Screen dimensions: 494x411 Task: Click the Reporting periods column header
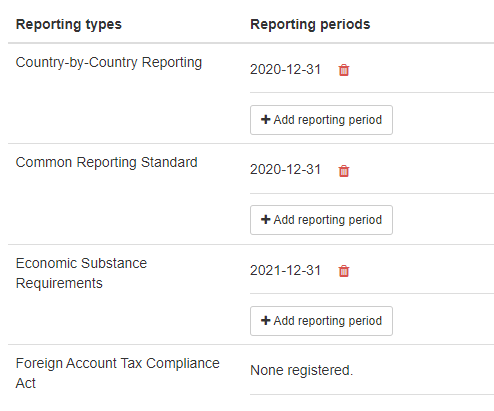(x=310, y=24)
